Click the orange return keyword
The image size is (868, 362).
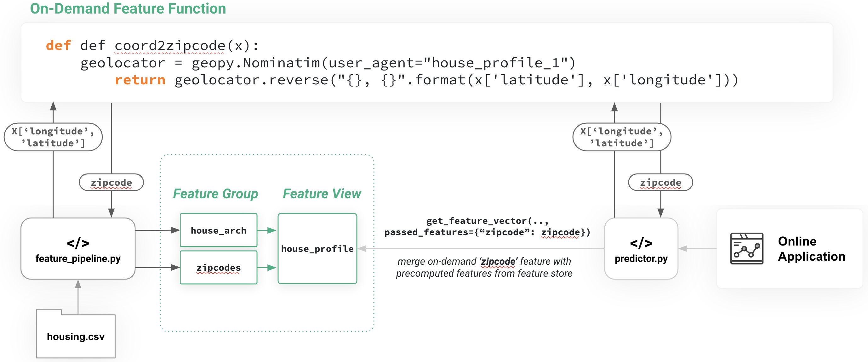point(140,80)
